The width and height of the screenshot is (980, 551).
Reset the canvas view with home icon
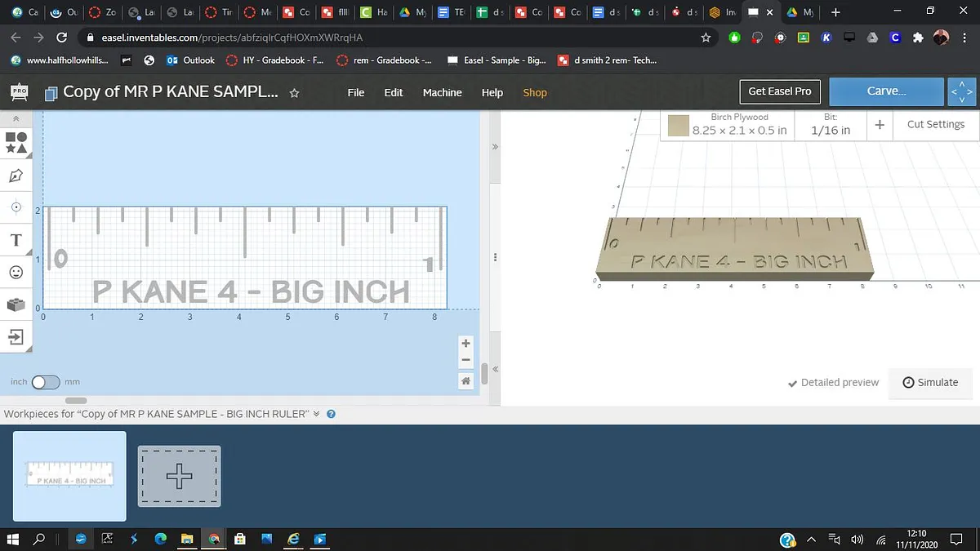[x=465, y=381]
